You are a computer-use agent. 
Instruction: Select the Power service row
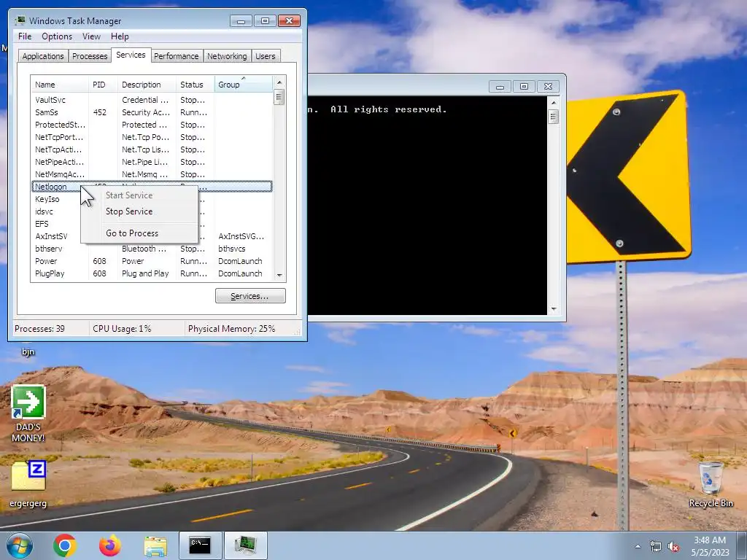tap(152, 261)
